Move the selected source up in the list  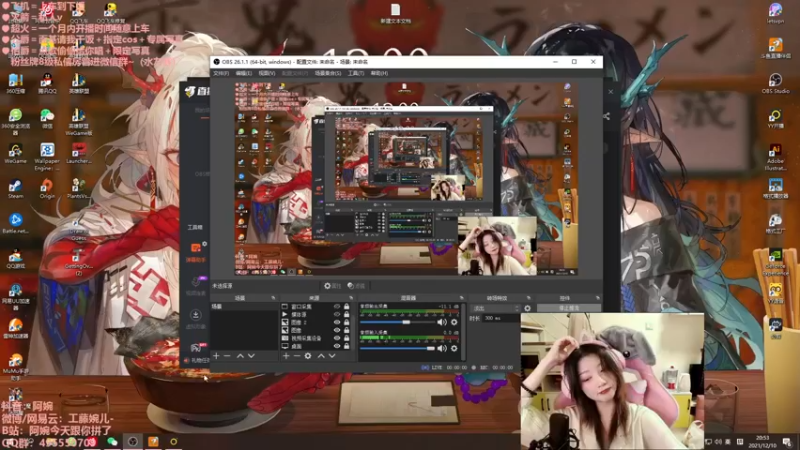click(x=321, y=356)
